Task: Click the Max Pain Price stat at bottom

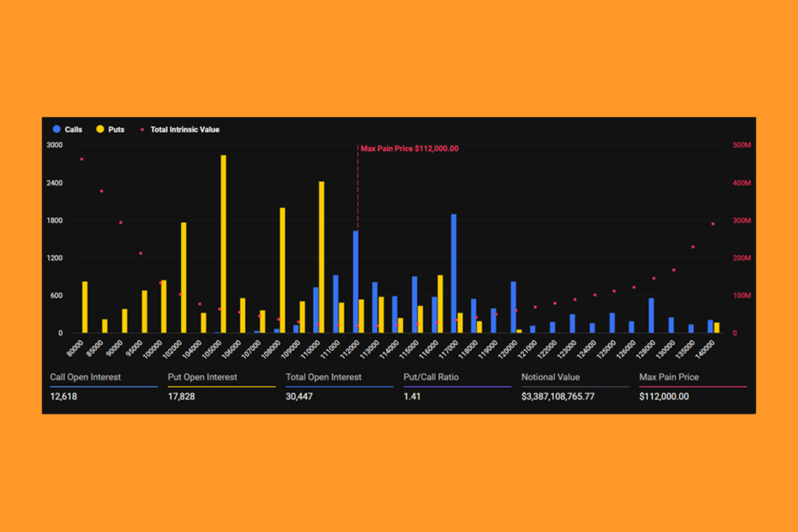Action: (669, 377)
